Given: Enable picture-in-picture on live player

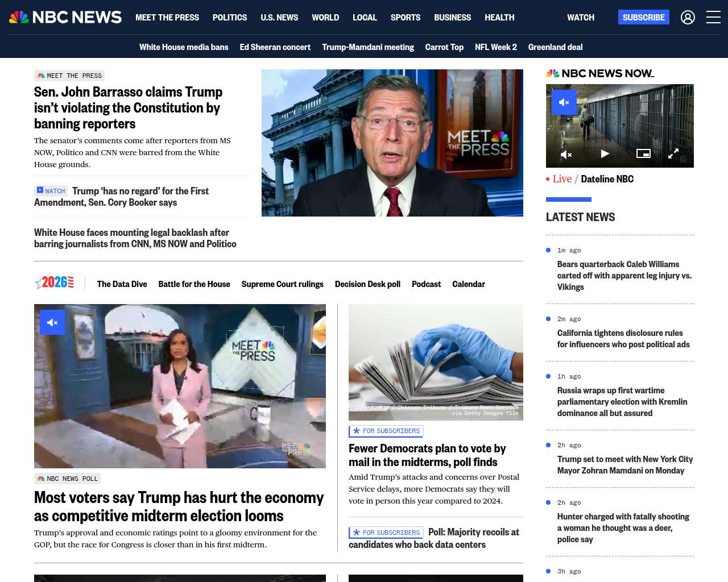Looking at the screenshot, I should [643, 153].
